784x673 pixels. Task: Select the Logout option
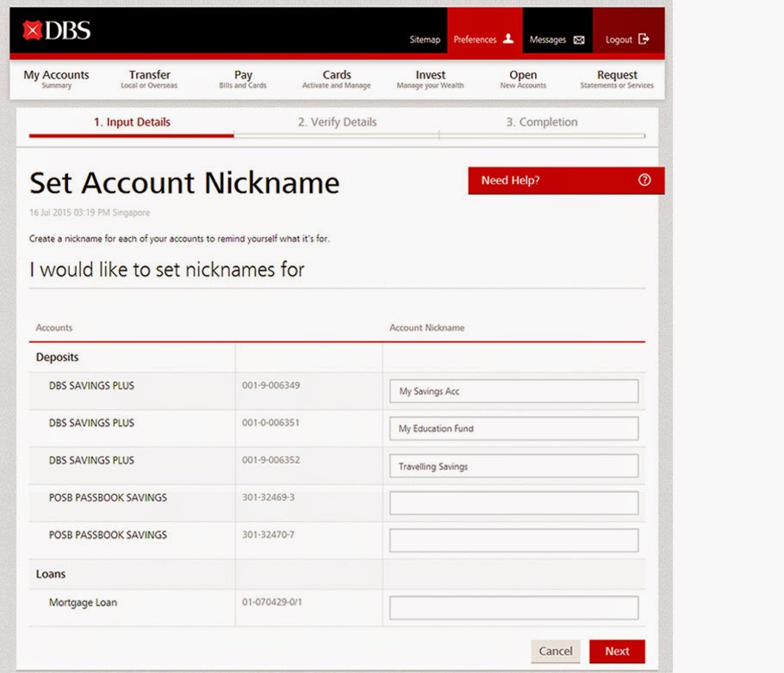coord(629,30)
